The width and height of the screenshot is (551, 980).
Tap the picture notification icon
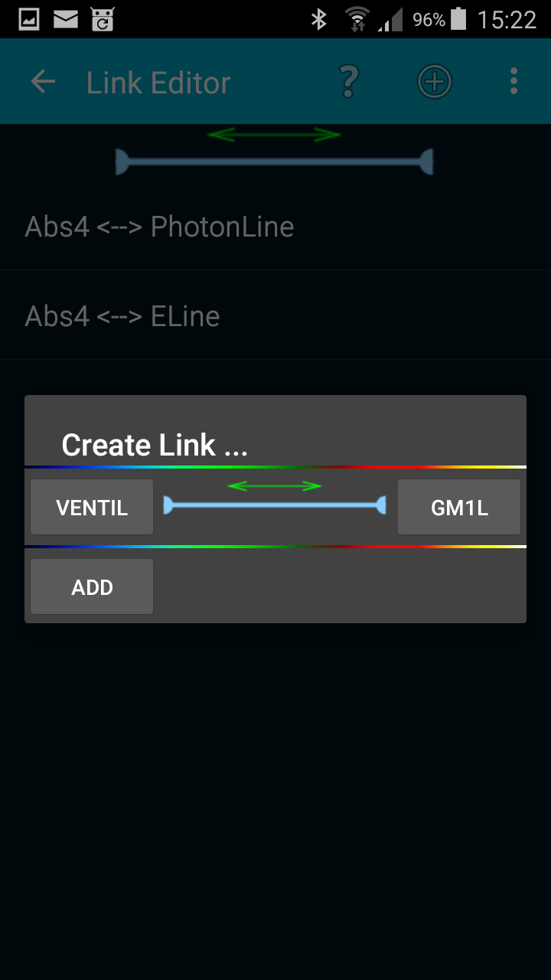(x=29, y=20)
